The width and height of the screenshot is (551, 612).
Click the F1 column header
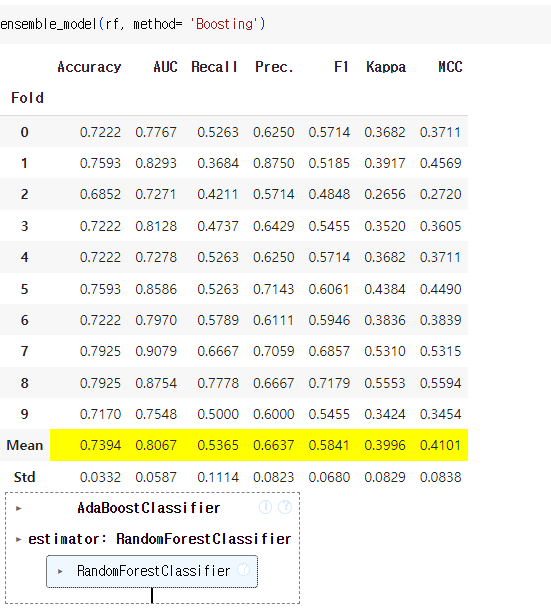tap(341, 67)
